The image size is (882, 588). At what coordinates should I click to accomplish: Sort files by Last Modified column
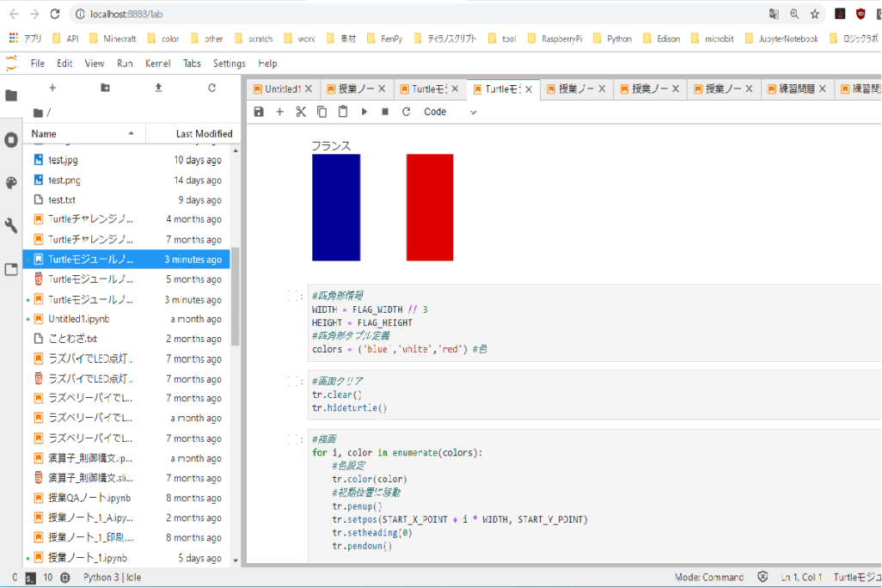click(x=203, y=134)
